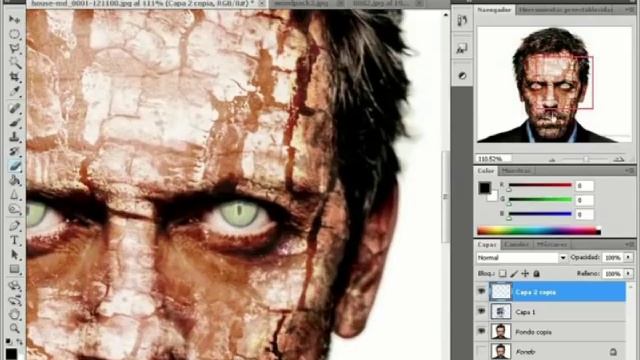This screenshot has width=640, height=360.
Task: Switch to the Muestras tab
Action: 516,171
